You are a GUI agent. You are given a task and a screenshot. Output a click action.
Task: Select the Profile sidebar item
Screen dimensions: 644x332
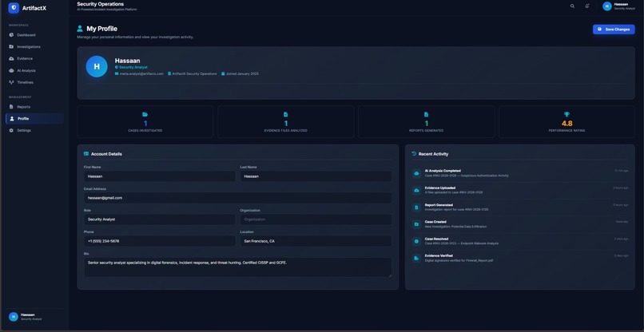(x=34, y=119)
